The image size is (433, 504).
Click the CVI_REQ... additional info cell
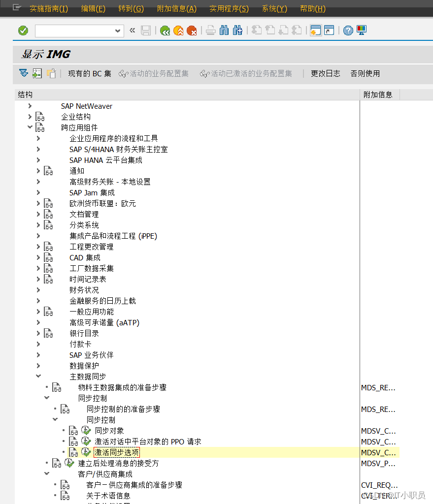click(x=380, y=485)
